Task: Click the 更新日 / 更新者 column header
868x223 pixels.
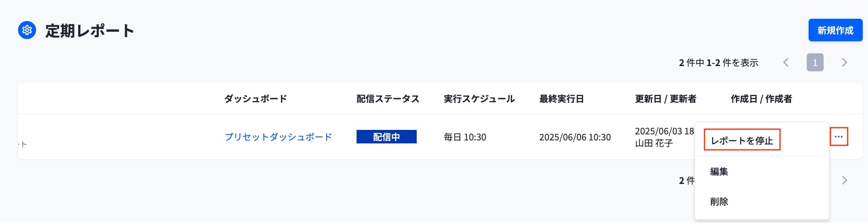Action: pyautogui.click(x=665, y=99)
